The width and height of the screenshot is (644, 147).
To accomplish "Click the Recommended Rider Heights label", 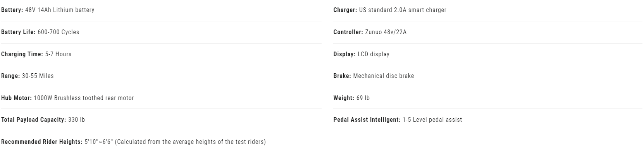I will (42, 142).
